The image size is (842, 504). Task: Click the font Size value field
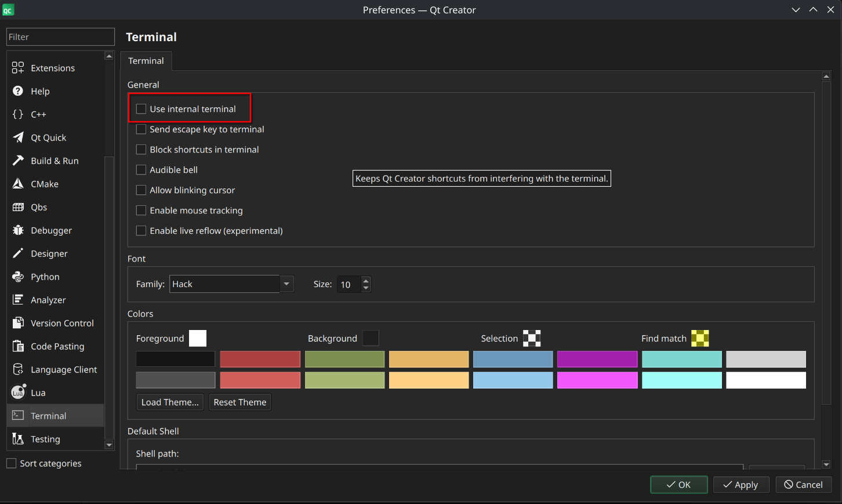pos(349,284)
